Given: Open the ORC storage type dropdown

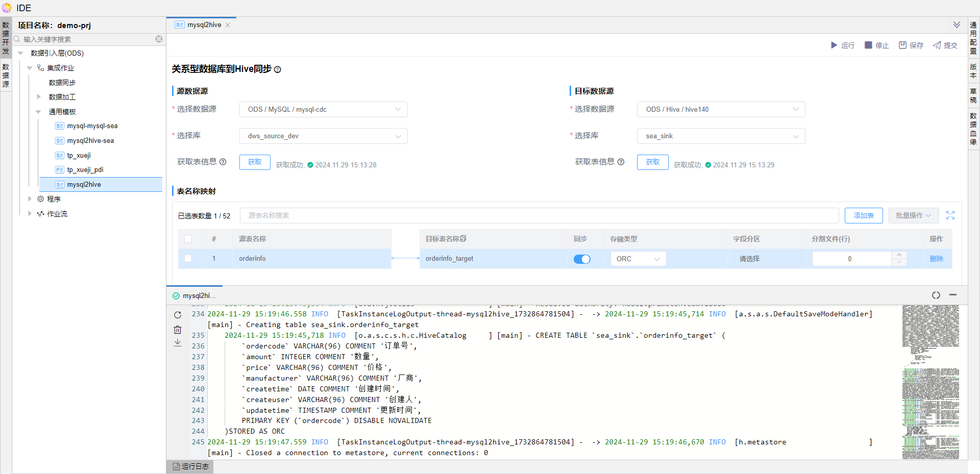Looking at the screenshot, I should [x=638, y=259].
